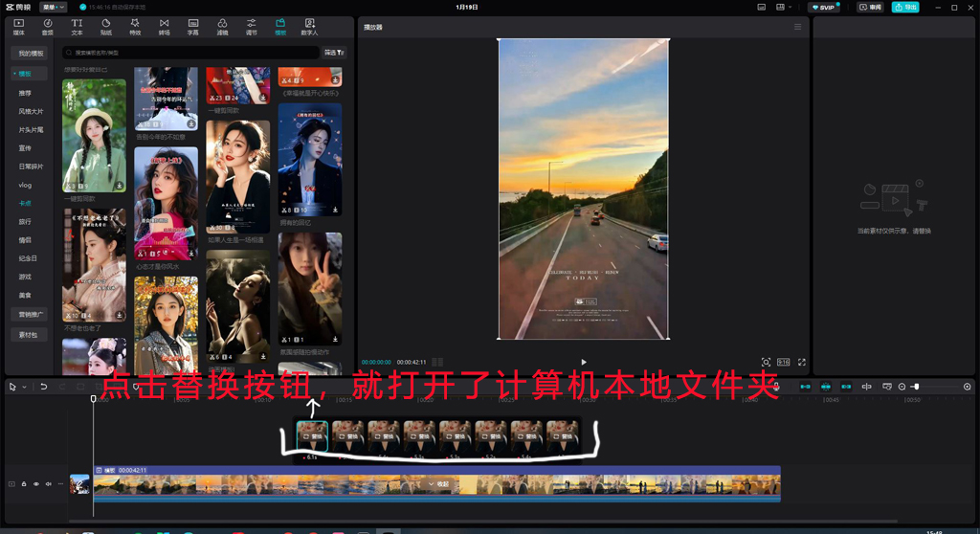The image size is (980, 534).
Task: Switch to the vlog template category
Action: 25,185
